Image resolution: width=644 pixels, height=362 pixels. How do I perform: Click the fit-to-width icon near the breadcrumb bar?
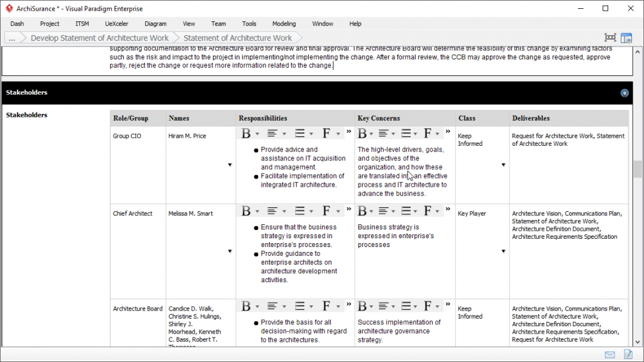point(609,38)
